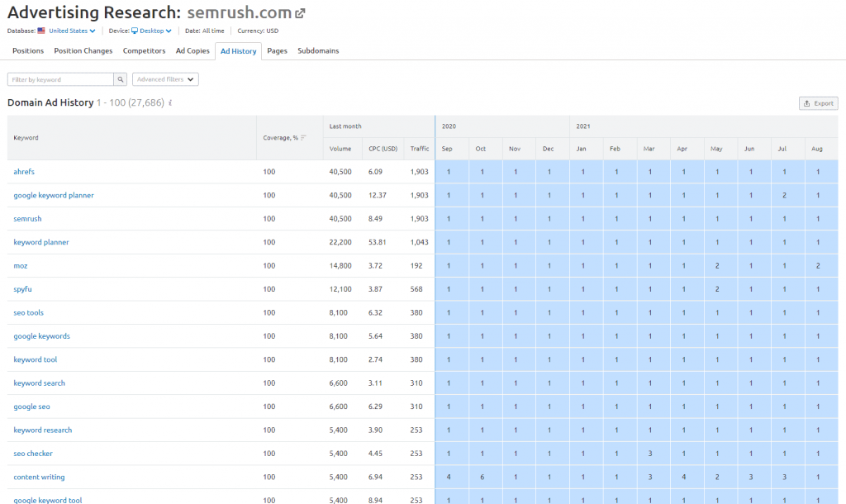The width and height of the screenshot is (846, 504).
Task: Open the Desktop device dropdown
Action: (155, 31)
